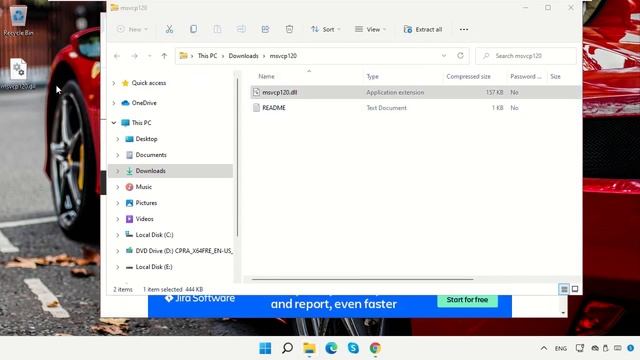Expand Local Disk (C:) tree node
Viewport: 640px width, 360px height.
click(118, 235)
